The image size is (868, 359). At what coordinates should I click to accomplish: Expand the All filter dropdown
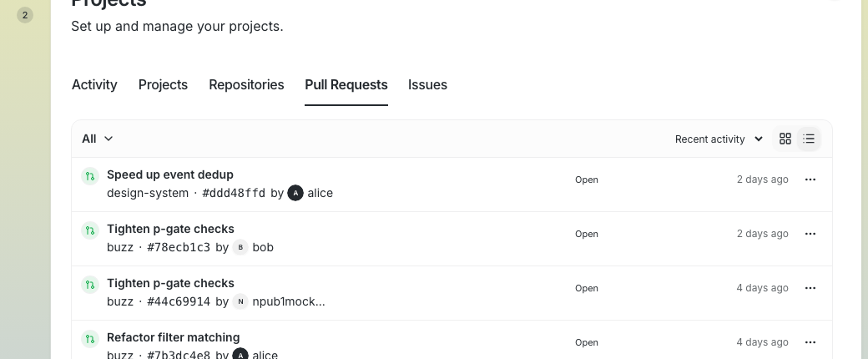coord(98,139)
